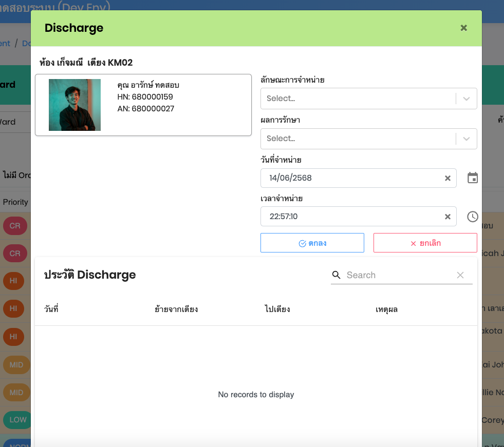Click the patient photo thumbnail
This screenshot has height=447, width=504.
pyautogui.click(x=74, y=105)
